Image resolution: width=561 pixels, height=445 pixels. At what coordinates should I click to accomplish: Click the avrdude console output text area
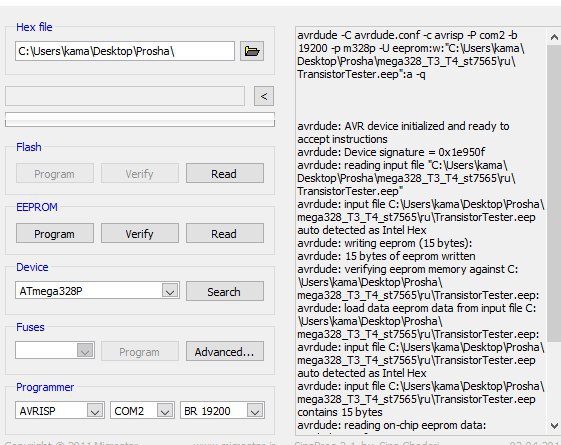pos(421,230)
